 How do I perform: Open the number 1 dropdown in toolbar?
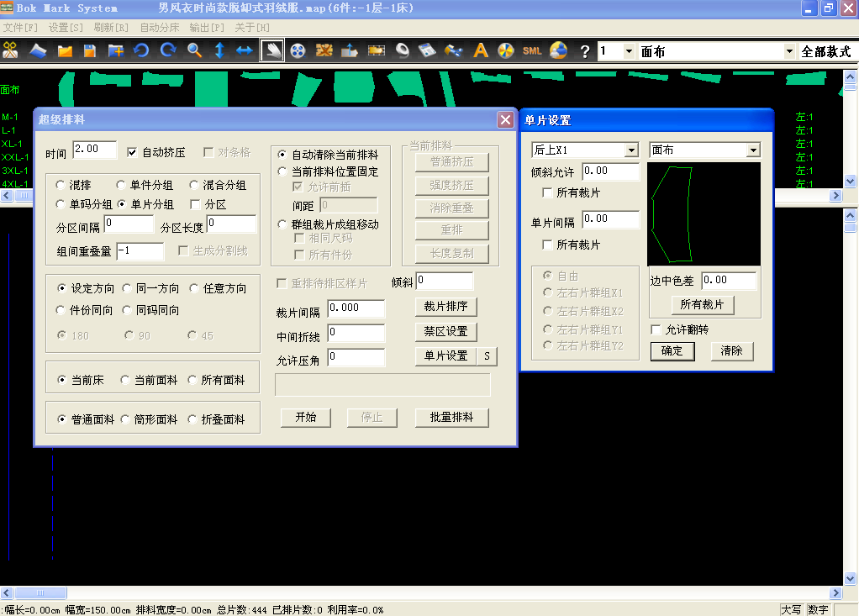629,51
